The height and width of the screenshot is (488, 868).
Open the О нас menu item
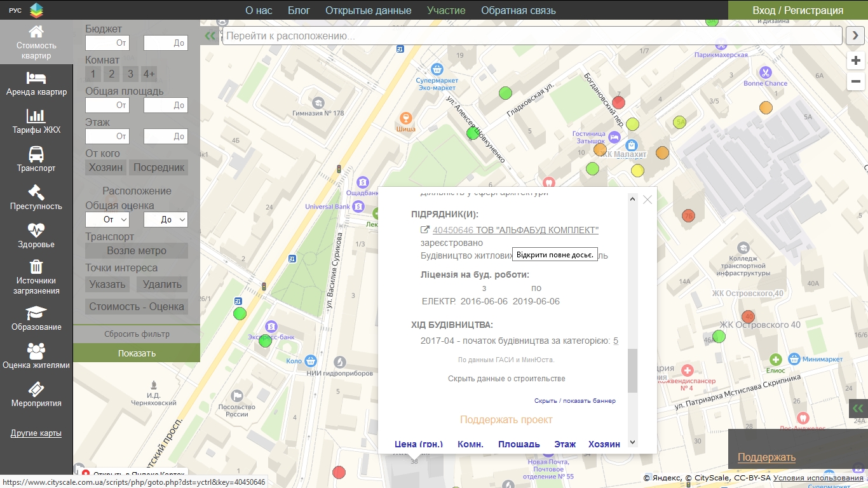coord(259,10)
